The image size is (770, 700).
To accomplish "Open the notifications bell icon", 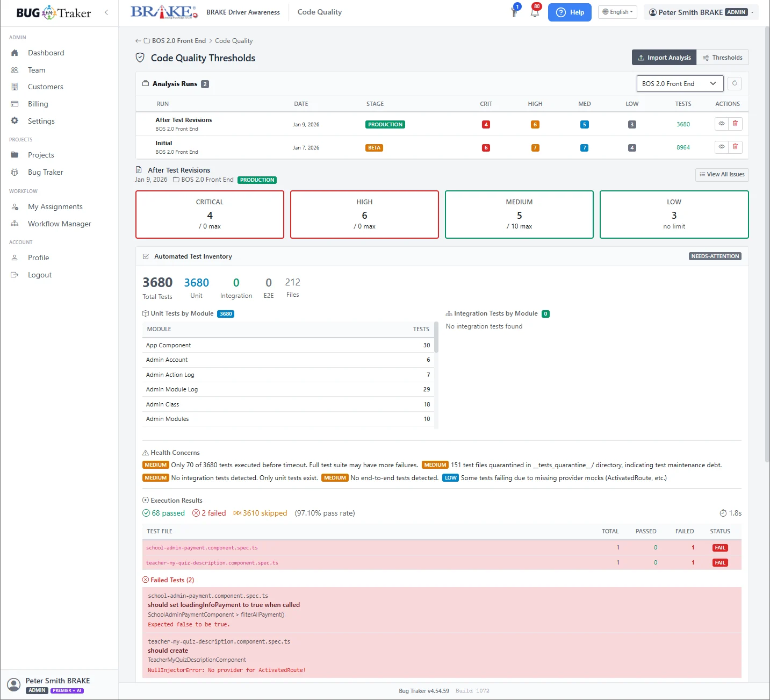I will (535, 12).
